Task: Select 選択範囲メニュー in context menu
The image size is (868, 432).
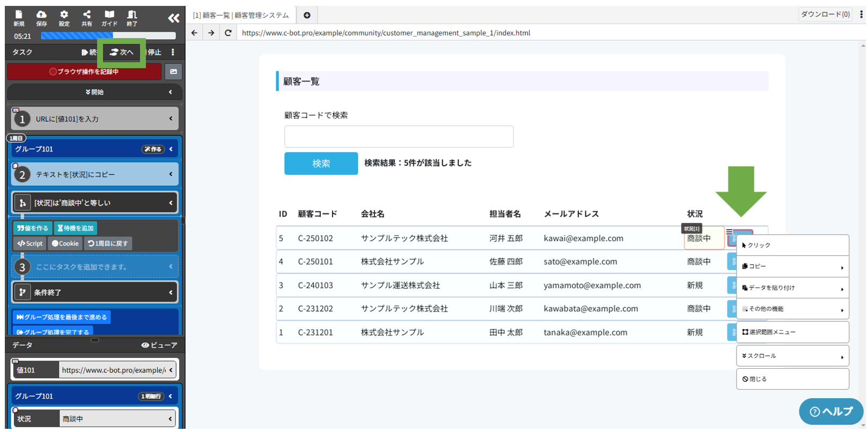Action: click(x=792, y=332)
